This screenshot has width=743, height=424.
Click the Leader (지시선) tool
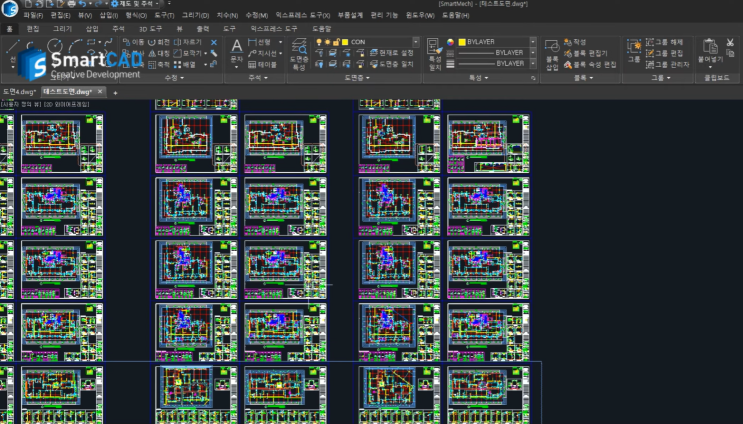pyautogui.click(x=262, y=54)
